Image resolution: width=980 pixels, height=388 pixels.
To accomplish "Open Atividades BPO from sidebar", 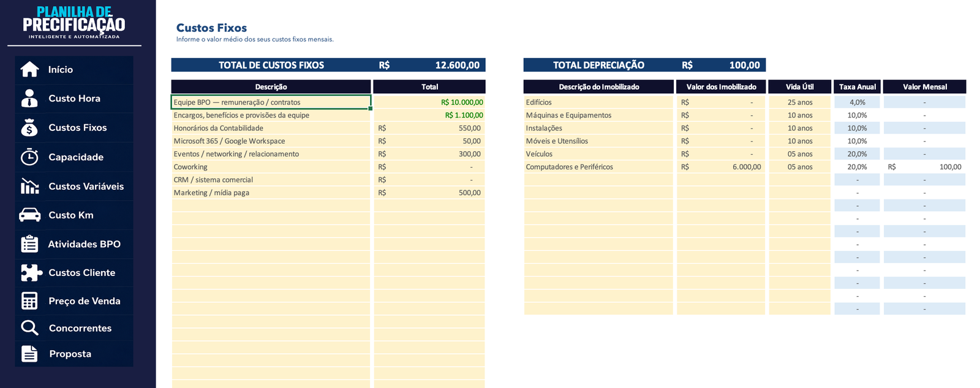I will (x=74, y=244).
